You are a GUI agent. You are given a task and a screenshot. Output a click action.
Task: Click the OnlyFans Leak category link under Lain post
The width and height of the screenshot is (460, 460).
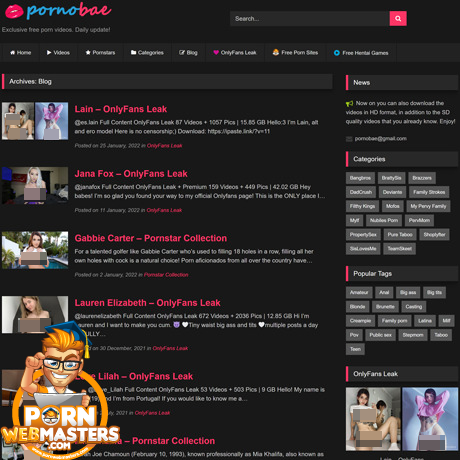(x=164, y=146)
